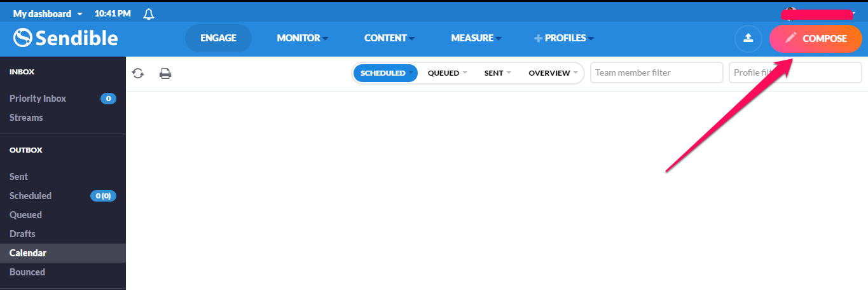Image resolution: width=868 pixels, height=290 pixels.
Task: Open the Sent filter dropdown
Action: pyautogui.click(x=498, y=73)
